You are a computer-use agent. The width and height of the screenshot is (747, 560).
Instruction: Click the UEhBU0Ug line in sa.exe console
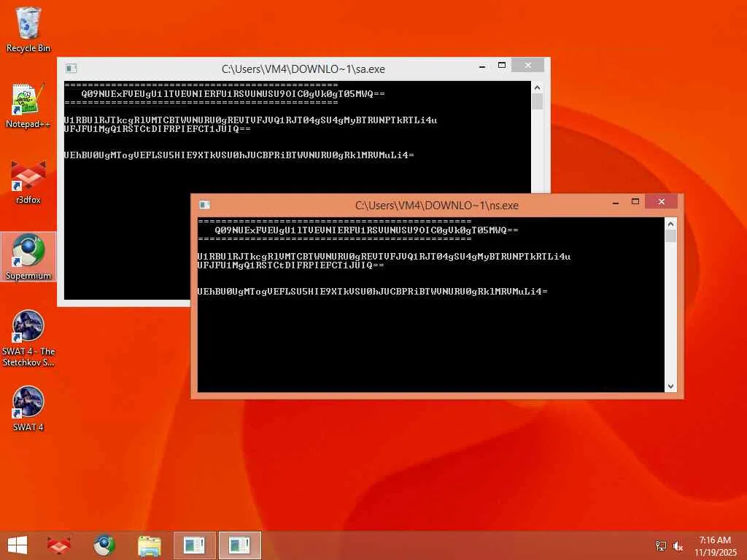click(x=239, y=155)
